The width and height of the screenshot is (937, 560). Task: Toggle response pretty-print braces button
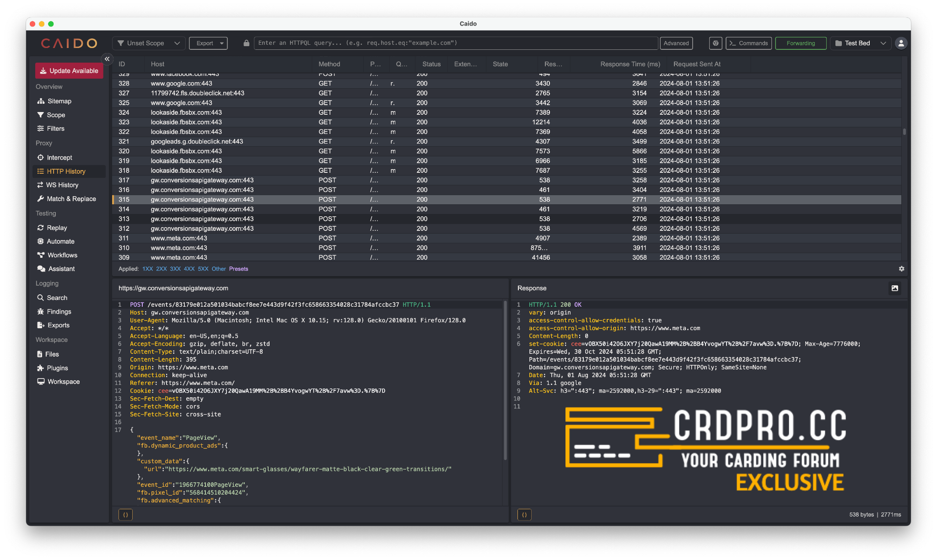[524, 515]
